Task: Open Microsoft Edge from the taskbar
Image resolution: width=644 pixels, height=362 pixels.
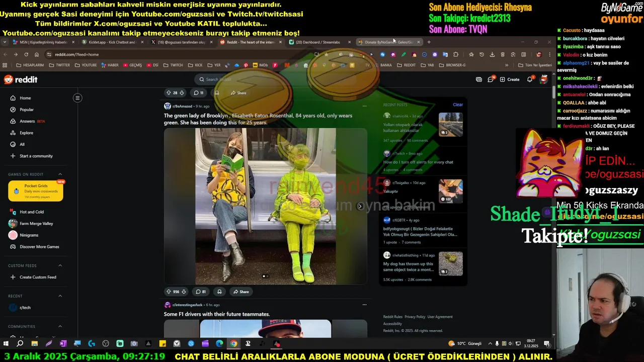Action: point(219,344)
